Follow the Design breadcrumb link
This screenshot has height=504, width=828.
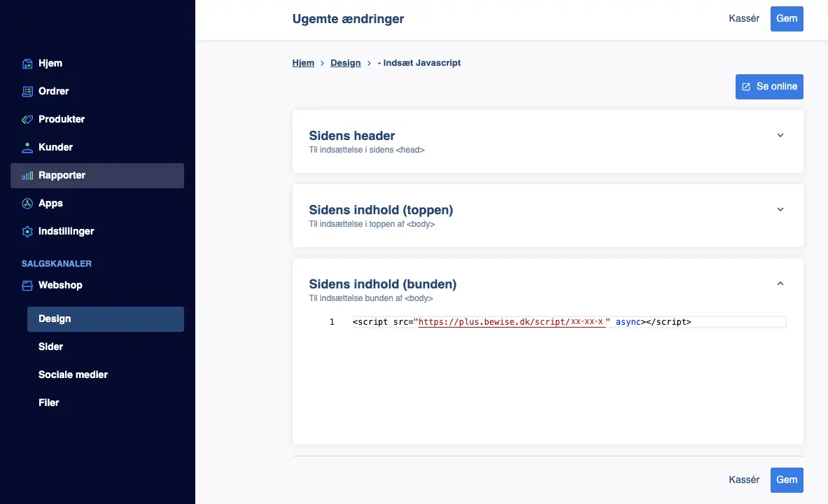click(x=345, y=63)
